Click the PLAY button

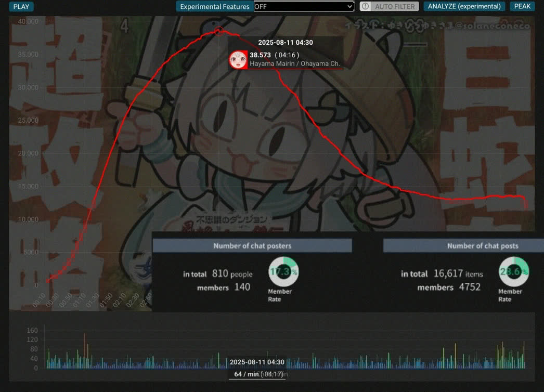tap(21, 7)
